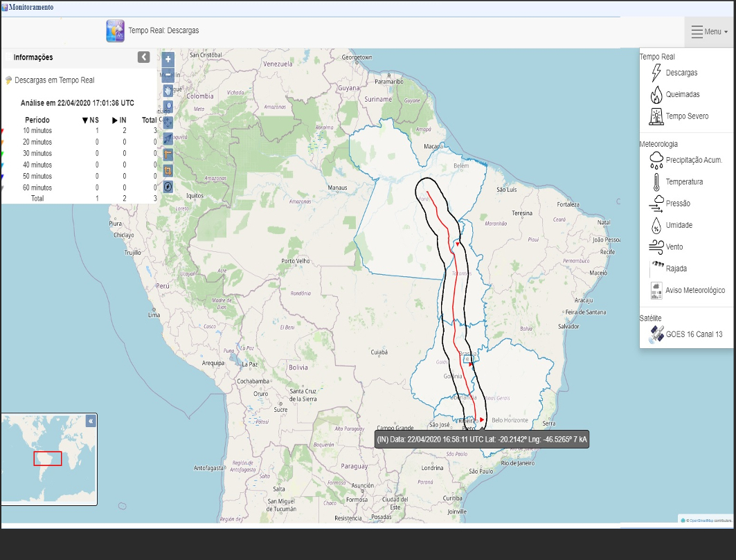Select the 60 minutos row
736x560 pixels.
79,188
